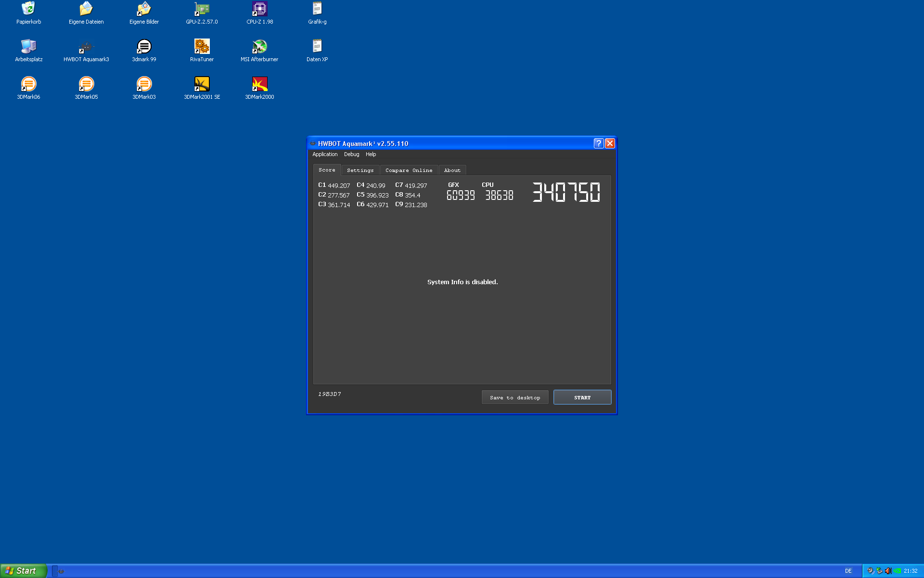This screenshot has height=578, width=924.
Task: Open the Help menu
Action: 371,154
